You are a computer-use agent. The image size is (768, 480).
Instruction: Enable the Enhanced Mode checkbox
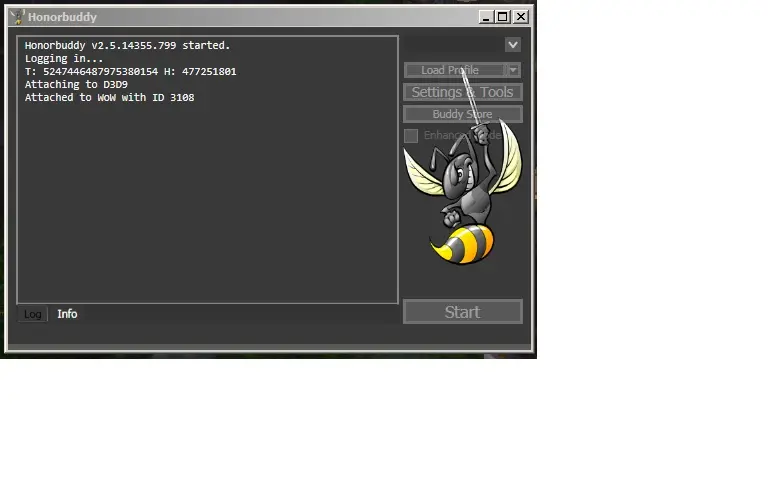point(411,135)
